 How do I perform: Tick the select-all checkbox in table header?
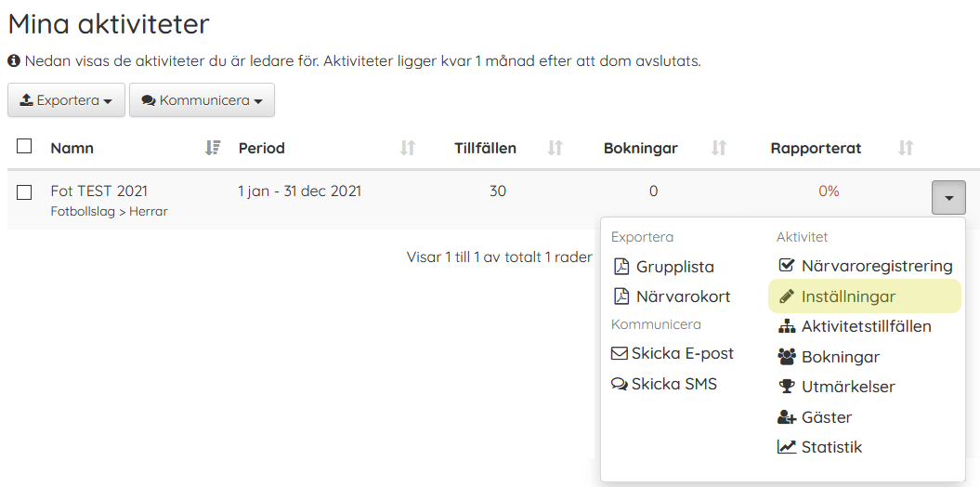click(24, 146)
